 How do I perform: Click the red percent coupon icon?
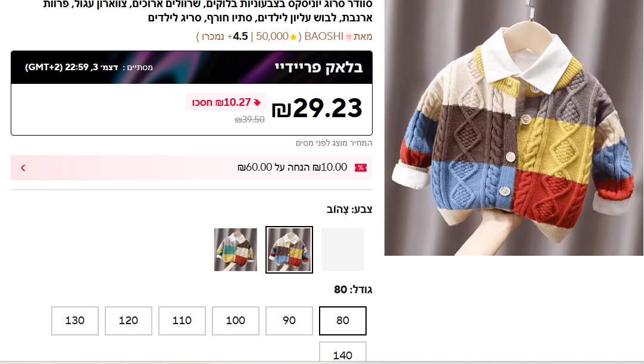click(361, 168)
